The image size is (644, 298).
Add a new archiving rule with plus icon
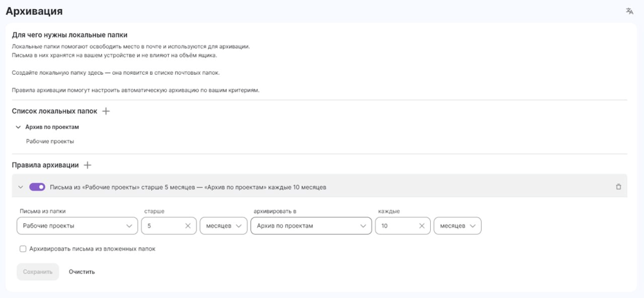click(x=87, y=165)
